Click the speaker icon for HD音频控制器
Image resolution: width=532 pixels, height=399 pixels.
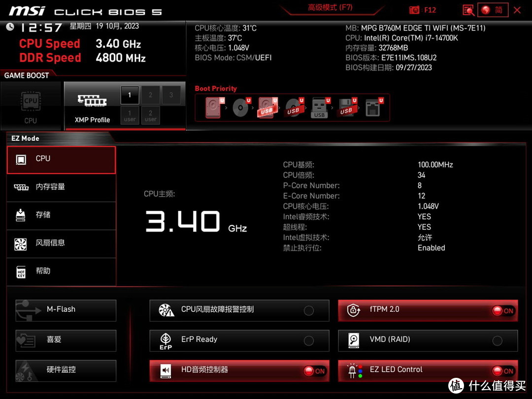166,371
